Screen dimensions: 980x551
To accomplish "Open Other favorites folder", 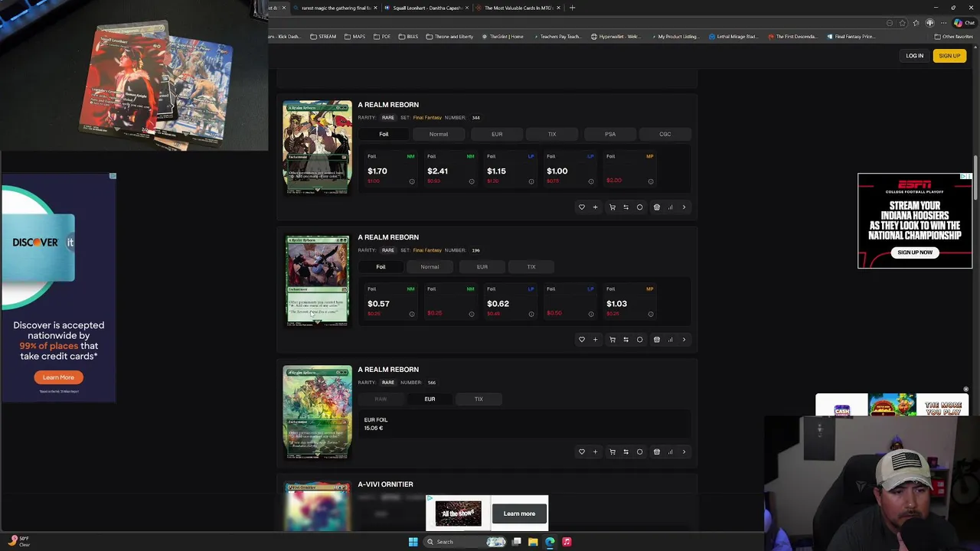I will point(954,37).
